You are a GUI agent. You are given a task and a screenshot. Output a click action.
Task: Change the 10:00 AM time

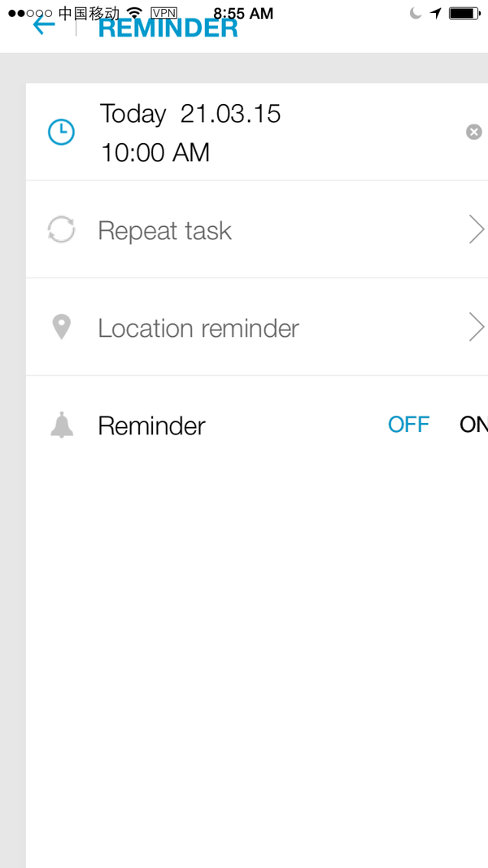pos(155,152)
